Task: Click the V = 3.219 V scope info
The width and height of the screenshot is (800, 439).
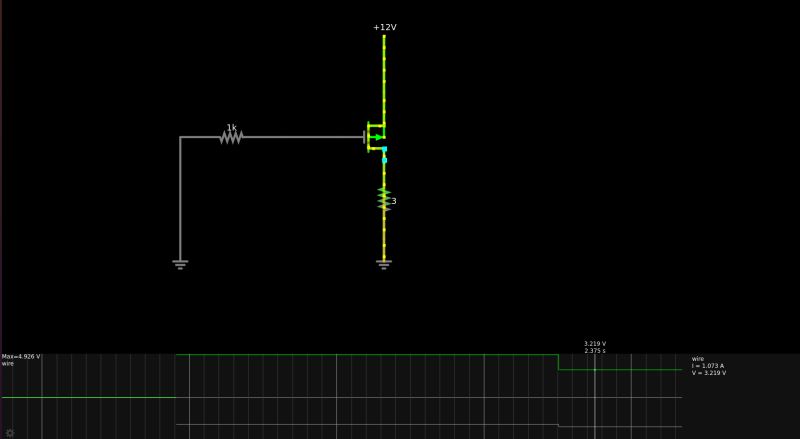Action: (709, 373)
